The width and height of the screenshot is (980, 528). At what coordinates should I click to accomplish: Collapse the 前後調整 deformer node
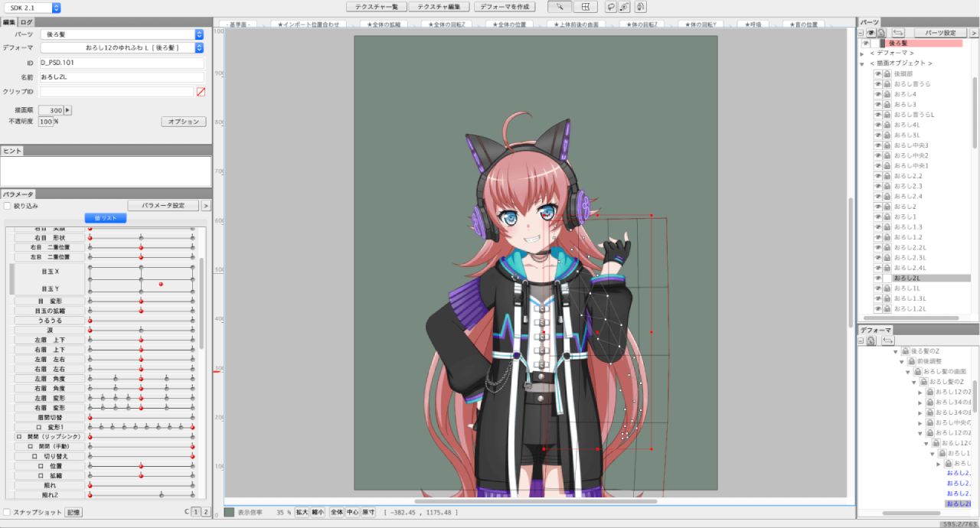(x=902, y=361)
